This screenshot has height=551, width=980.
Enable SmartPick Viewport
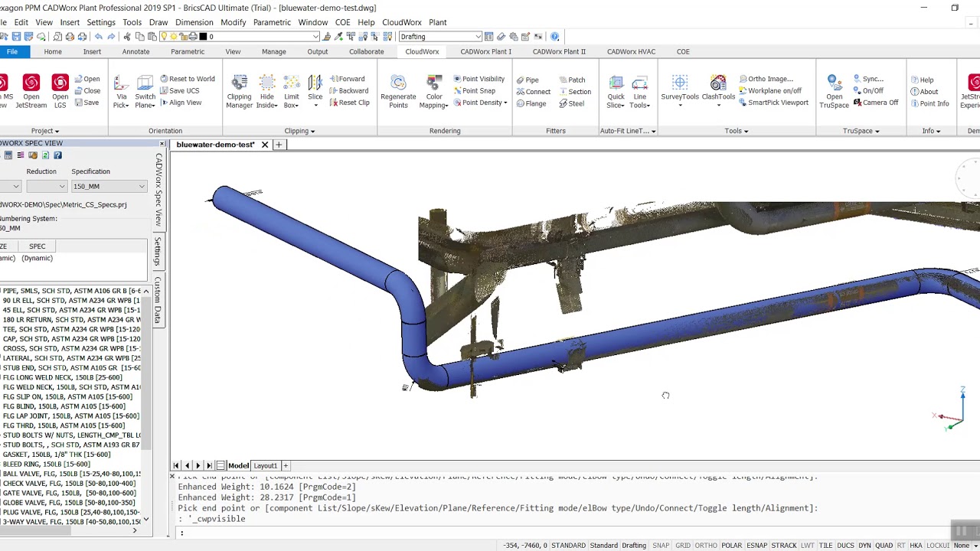point(773,103)
